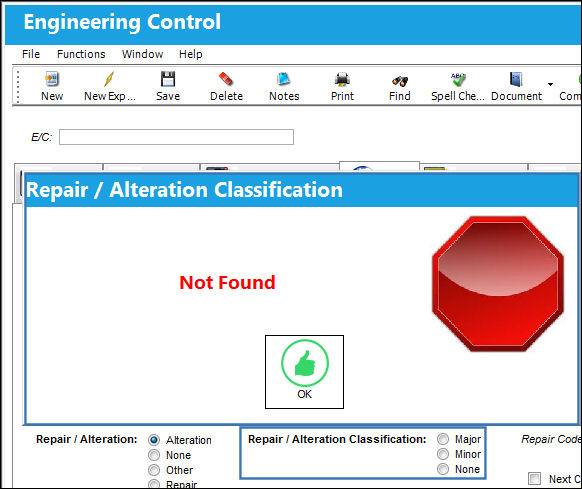Open the Help menu
Screen dimensions: 582x489
(191, 54)
